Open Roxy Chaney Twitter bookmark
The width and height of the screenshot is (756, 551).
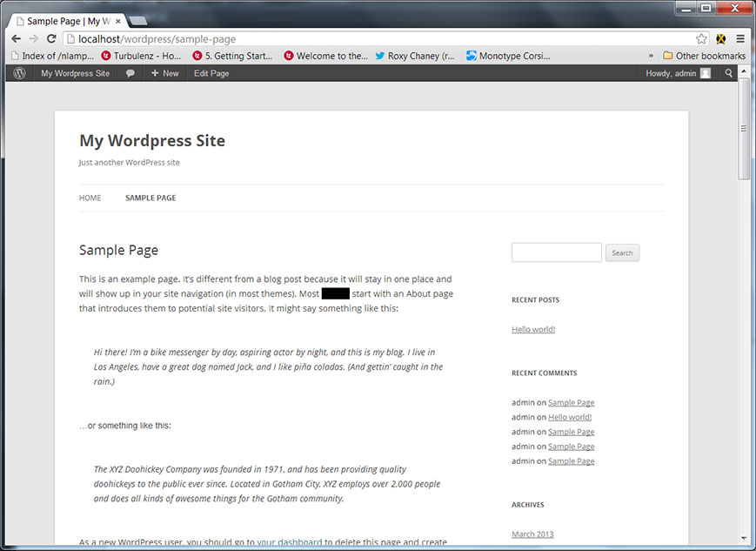[415, 56]
